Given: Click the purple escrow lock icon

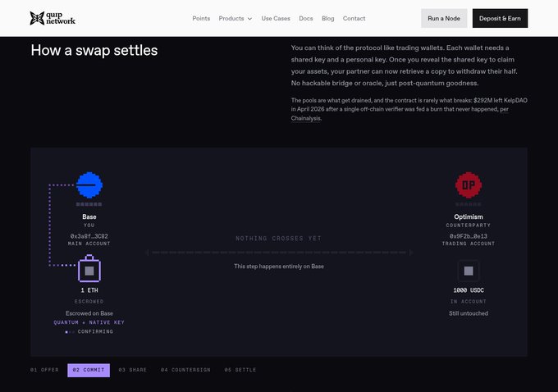Looking at the screenshot, I should [x=89, y=268].
